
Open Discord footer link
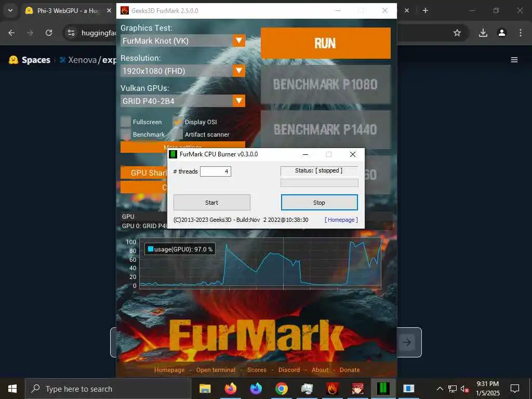click(289, 370)
